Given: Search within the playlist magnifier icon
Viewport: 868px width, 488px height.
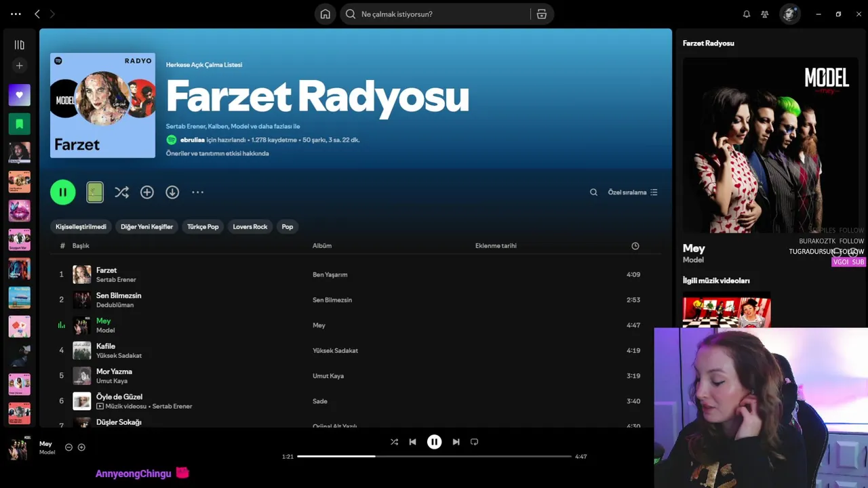Looking at the screenshot, I should pos(593,192).
